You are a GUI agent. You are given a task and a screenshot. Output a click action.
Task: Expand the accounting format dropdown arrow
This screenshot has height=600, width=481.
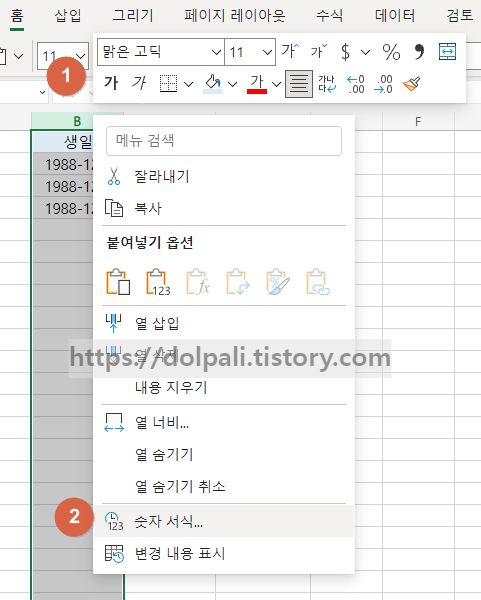pyautogui.click(x=365, y=52)
